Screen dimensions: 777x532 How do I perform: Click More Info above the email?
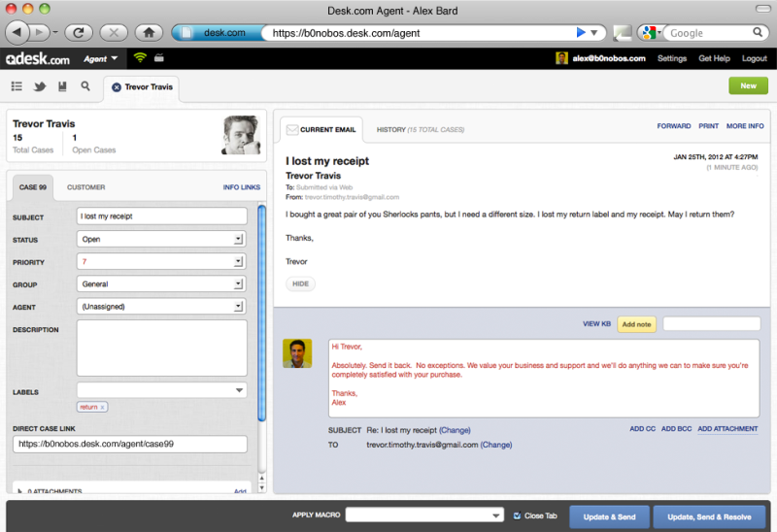(x=745, y=126)
